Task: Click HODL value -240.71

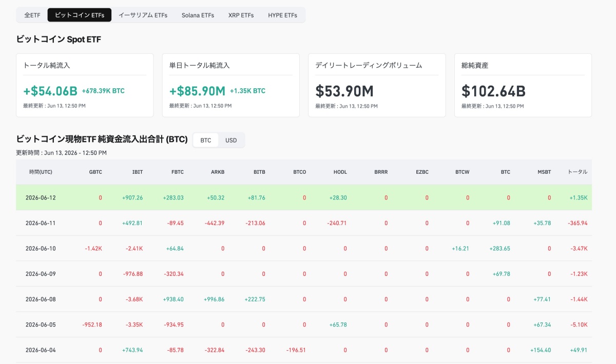Action: [x=337, y=223]
